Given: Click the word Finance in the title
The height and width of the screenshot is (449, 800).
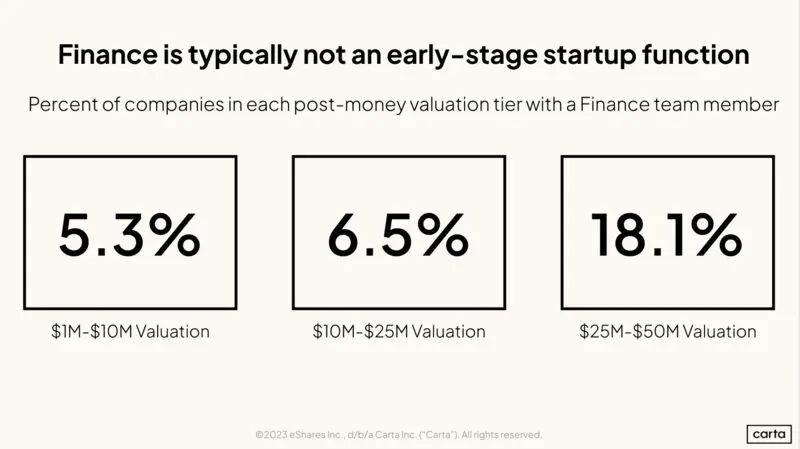Looking at the screenshot, I should tap(108, 54).
